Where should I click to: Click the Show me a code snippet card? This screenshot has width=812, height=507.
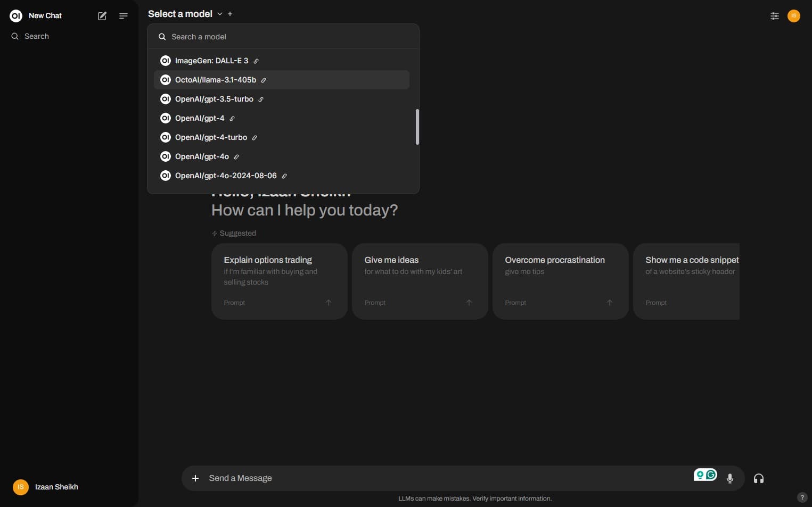click(686, 281)
